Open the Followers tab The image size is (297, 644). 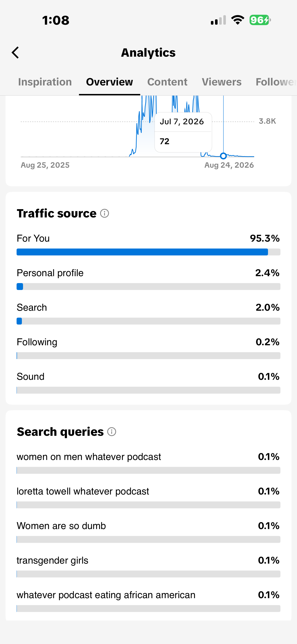click(276, 82)
